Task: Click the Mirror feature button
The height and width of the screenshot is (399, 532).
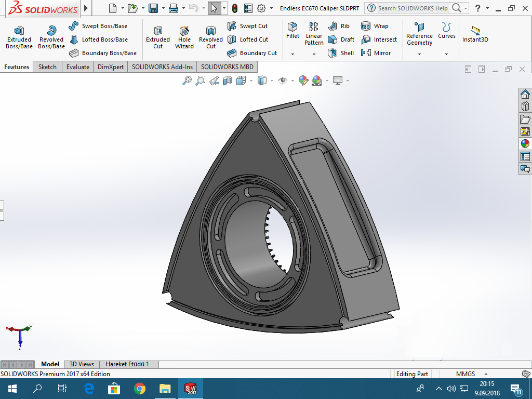Action: click(377, 53)
